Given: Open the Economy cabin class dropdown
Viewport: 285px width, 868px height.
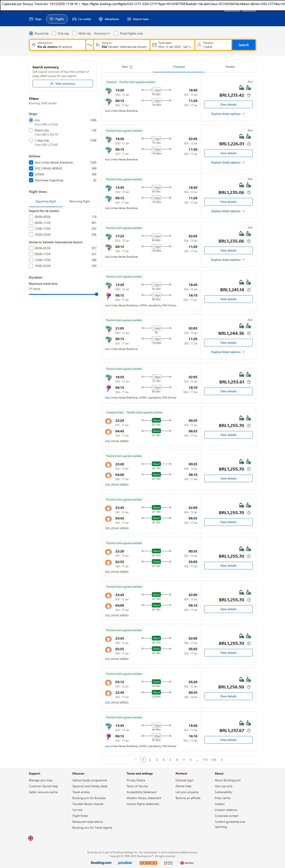Looking at the screenshot, I should coord(102,33).
